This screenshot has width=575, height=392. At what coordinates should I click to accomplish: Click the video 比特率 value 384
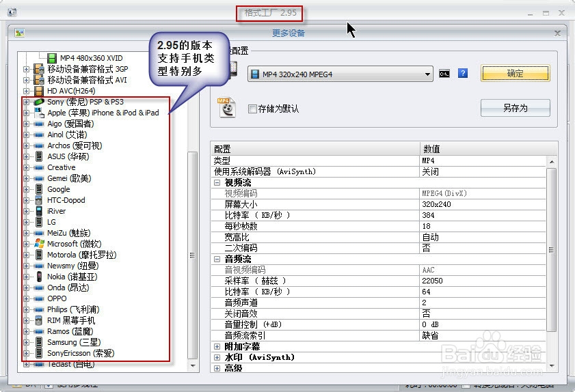pyautogui.click(x=428, y=215)
